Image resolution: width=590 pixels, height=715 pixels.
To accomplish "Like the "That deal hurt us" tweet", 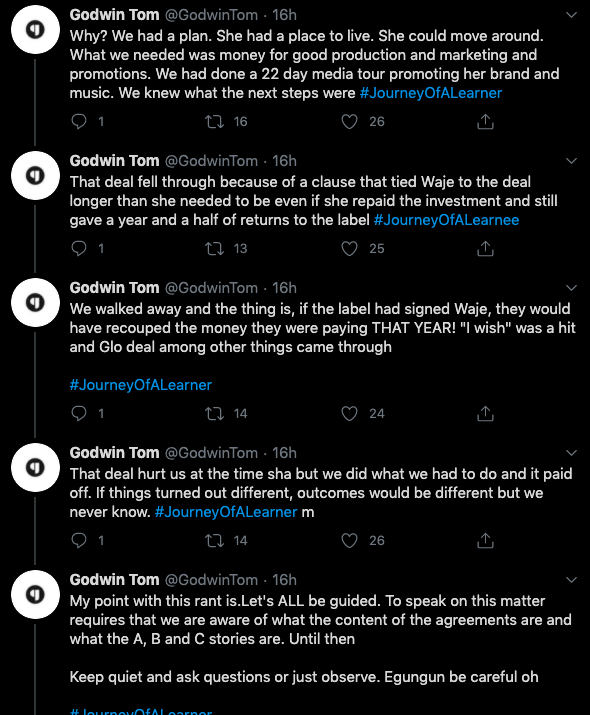I will tap(349, 540).
